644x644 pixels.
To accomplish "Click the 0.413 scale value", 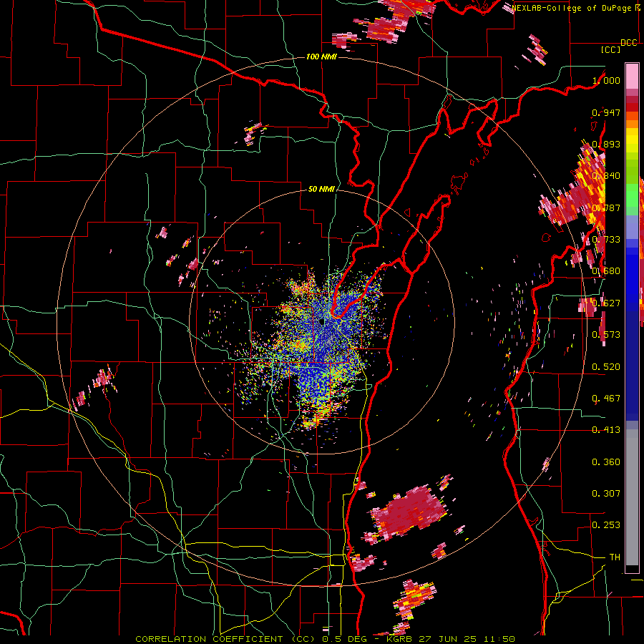I will coord(606,430).
